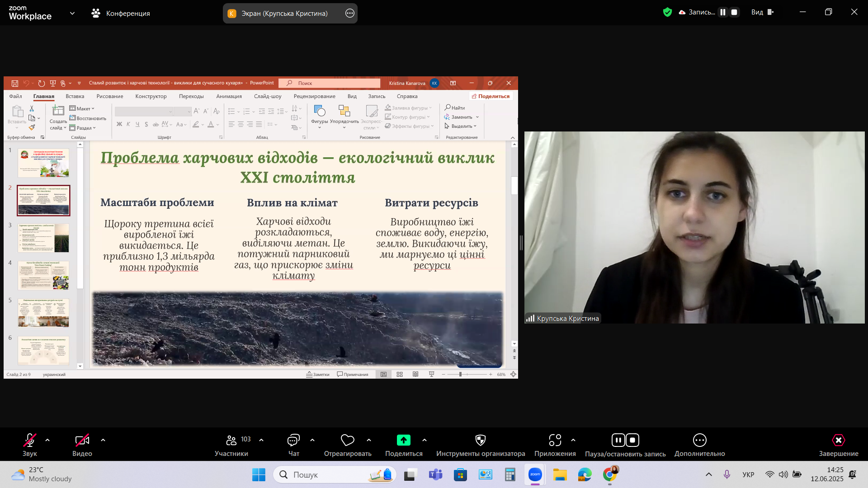Open the Participants panel
Image resolution: width=868 pixels, height=488 pixels.
231,440
